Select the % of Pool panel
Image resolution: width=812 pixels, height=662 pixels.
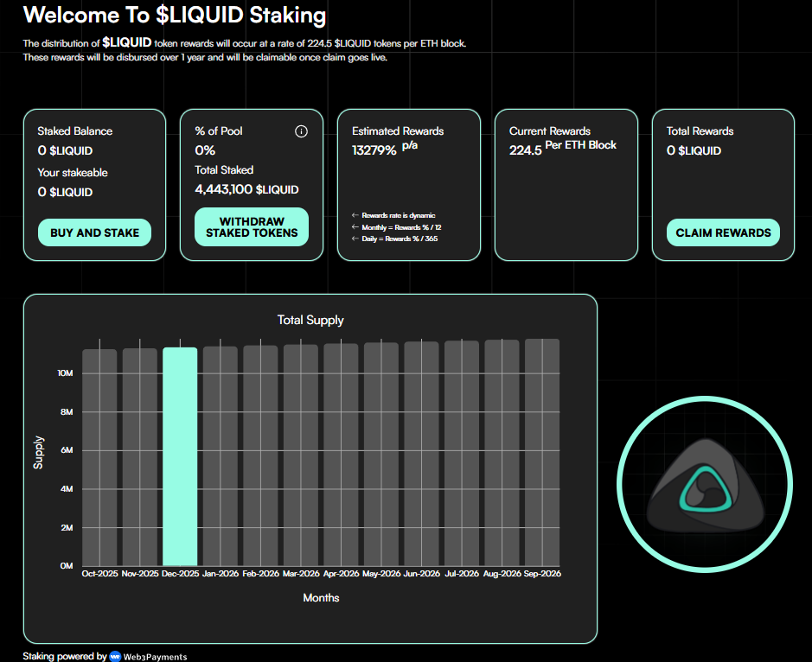(x=251, y=183)
